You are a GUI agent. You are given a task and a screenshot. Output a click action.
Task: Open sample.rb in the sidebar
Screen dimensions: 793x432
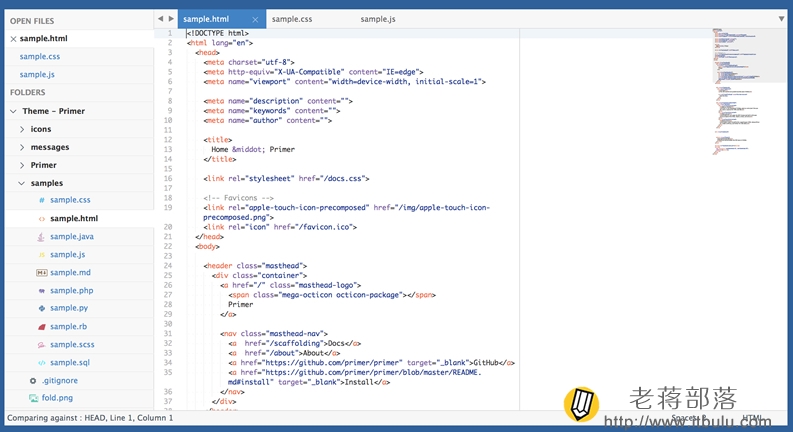[68, 326]
